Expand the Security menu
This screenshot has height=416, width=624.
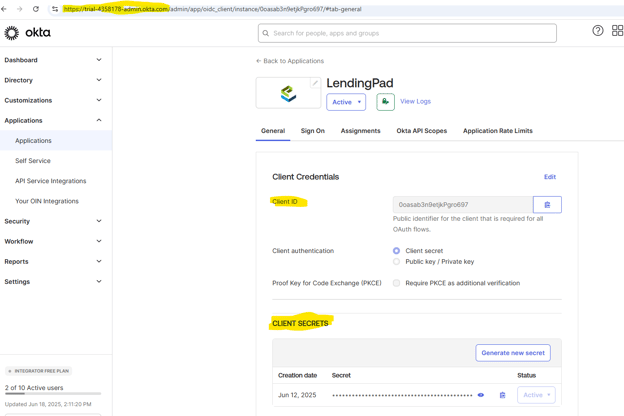(53, 221)
